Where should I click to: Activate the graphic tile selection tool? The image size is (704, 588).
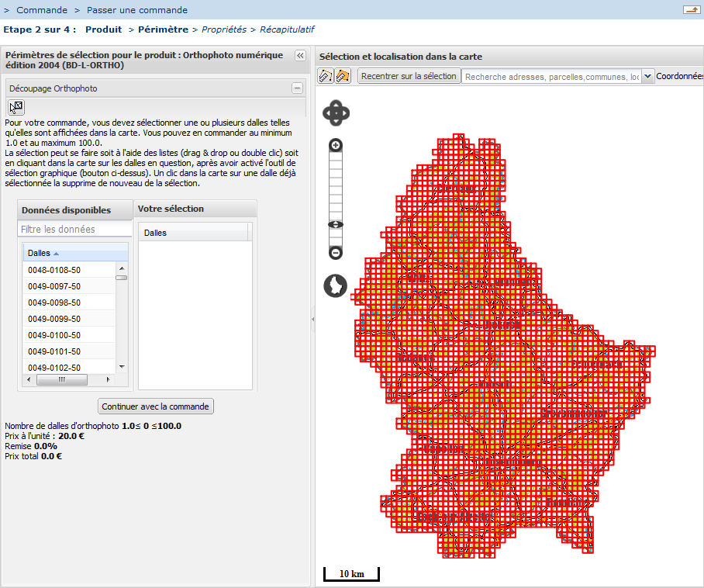(x=16, y=107)
